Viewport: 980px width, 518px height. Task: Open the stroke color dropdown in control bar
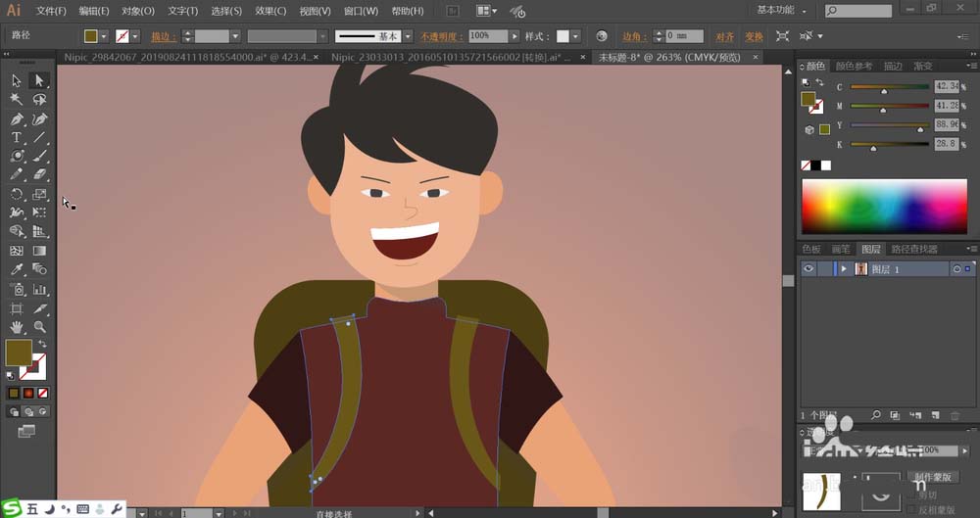[135, 36]
